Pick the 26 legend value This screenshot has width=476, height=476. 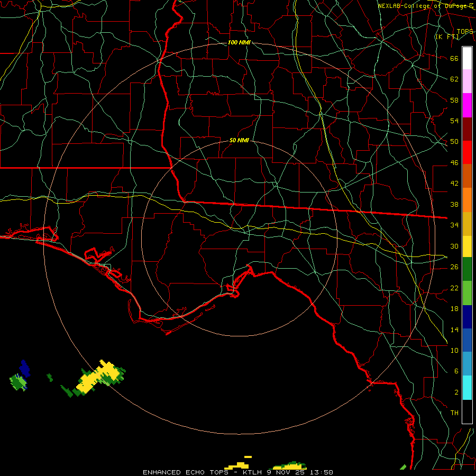pyautogui.click(x=454, y=267)
